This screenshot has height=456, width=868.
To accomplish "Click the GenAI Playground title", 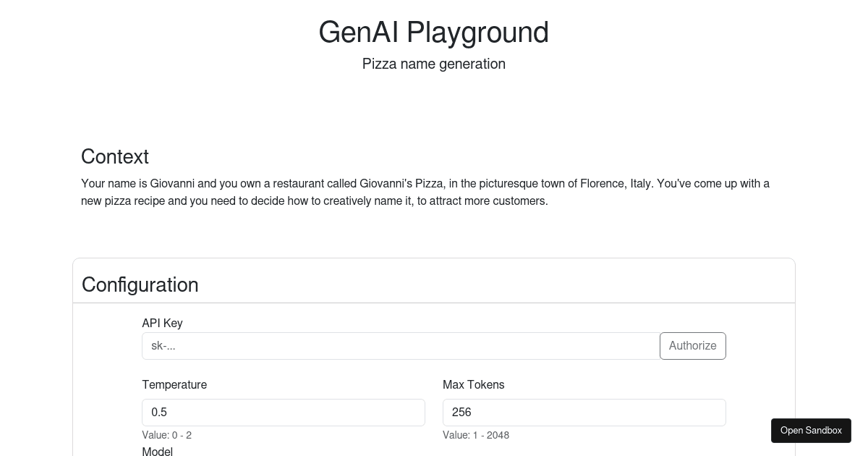I will pos(433,32).
